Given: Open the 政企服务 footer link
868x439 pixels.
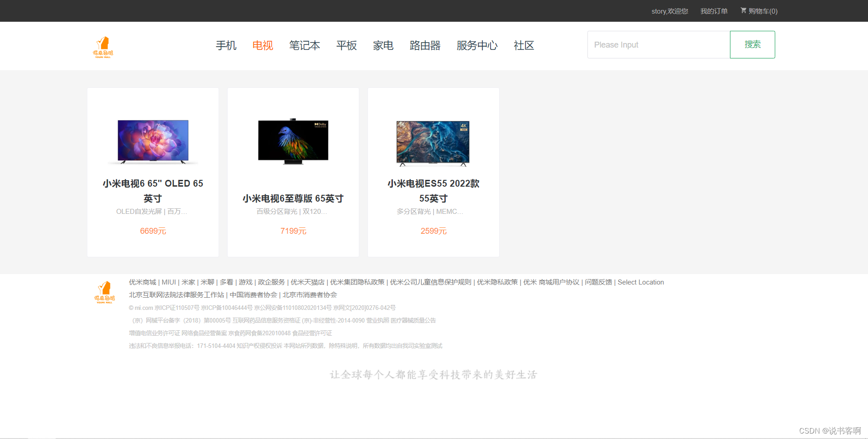Looking at the screenshot, I should [x=272, y=282].
